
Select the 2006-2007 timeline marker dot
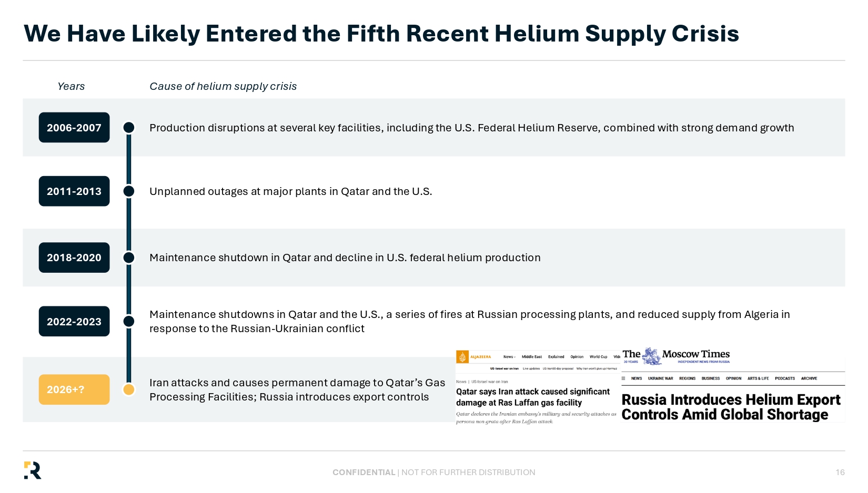(x=129, y=128)
